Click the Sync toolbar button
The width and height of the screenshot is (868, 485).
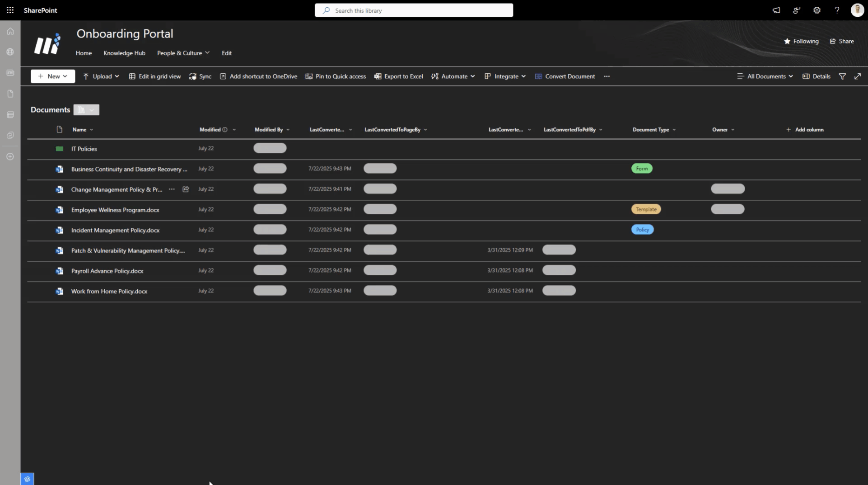tap(200, 76)
